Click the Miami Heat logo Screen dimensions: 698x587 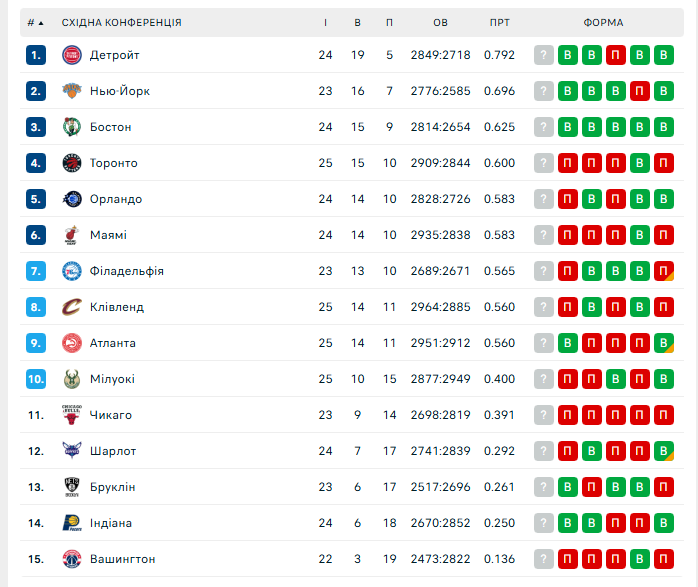[71, 235]
